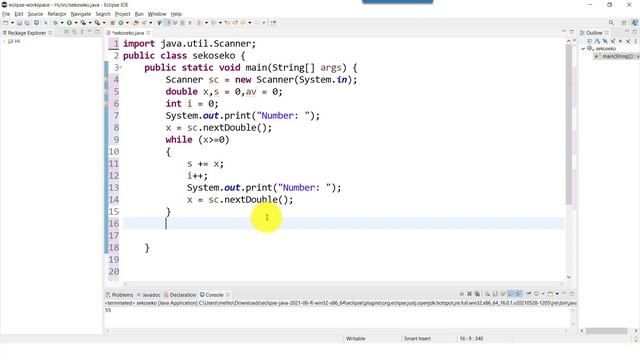
Task: Expand the Hi project in Package Explorer
Action: (x=4, y=41)
